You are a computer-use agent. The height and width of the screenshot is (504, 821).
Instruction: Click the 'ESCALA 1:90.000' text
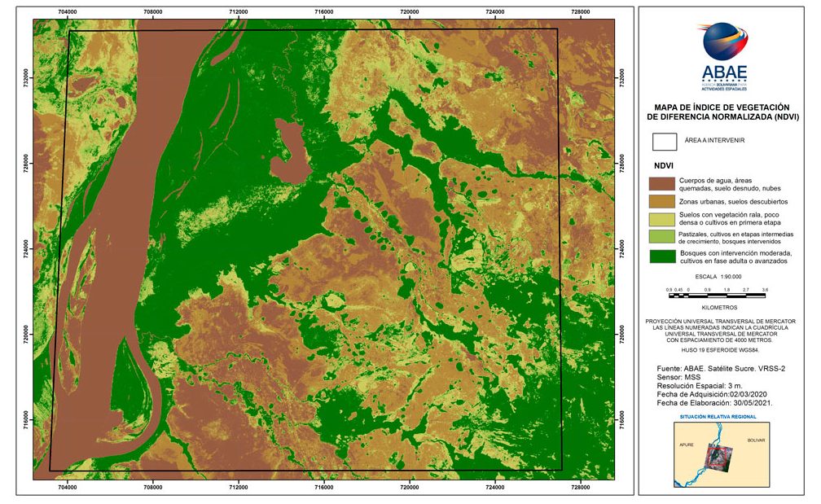(717, 277)
